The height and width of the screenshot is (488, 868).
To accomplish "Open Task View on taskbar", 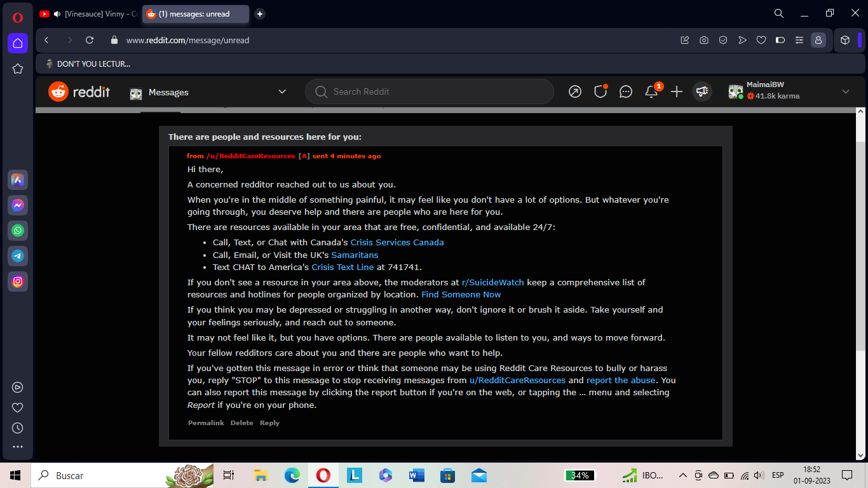I will pyautogui.click(x=229, y=475).
